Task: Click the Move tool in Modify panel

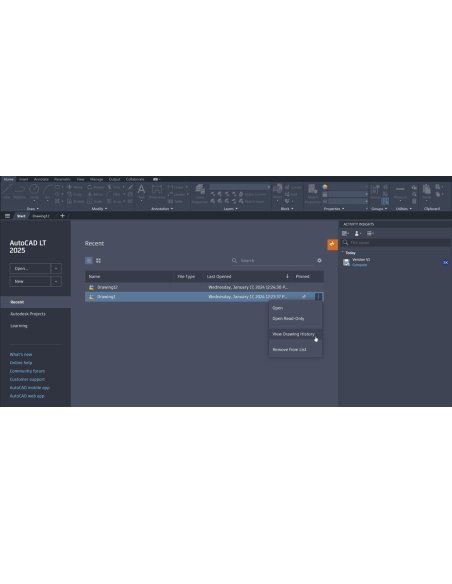Action: click(x=75, y=187)
